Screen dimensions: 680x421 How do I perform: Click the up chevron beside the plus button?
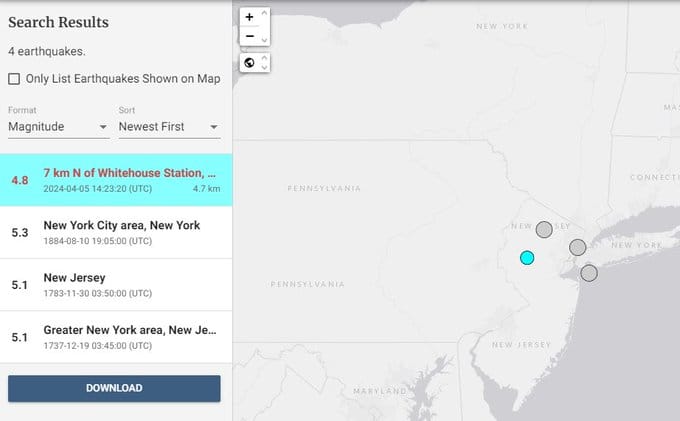[264, 14]
